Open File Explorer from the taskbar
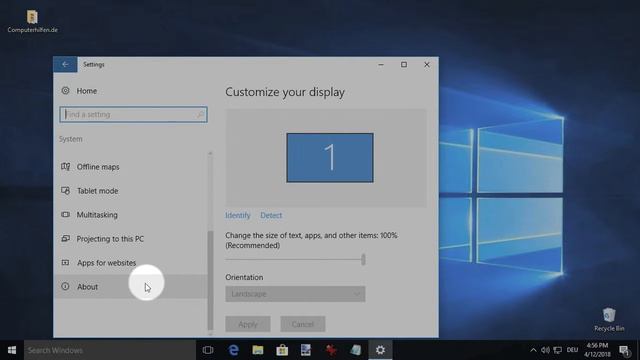Screen dimensions: 640x360 pos(258,350)
